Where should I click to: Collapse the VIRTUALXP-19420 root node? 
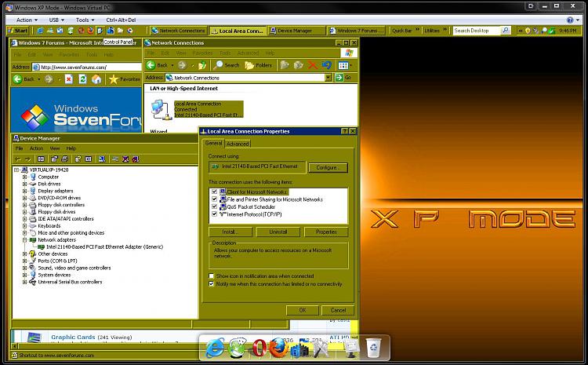[16, 170]
